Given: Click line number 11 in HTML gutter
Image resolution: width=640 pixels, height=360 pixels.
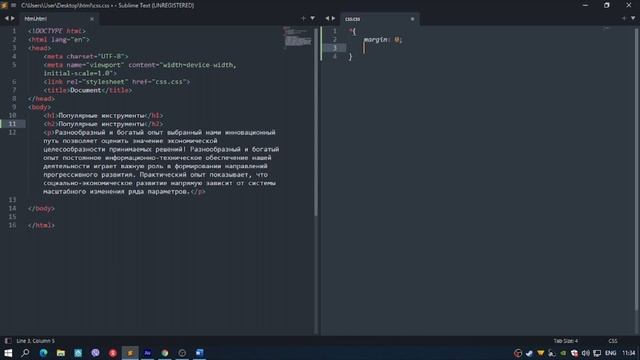Looking at the screenshot, I should [x=12, y=124].
